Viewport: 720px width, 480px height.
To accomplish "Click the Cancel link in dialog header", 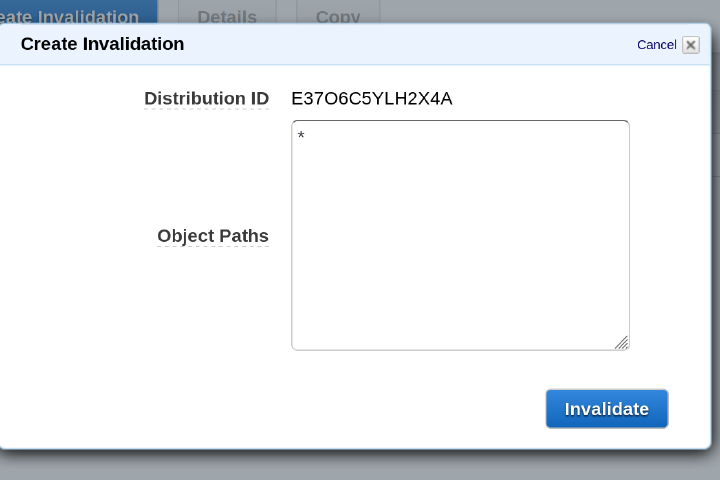I will pos(656,45).
